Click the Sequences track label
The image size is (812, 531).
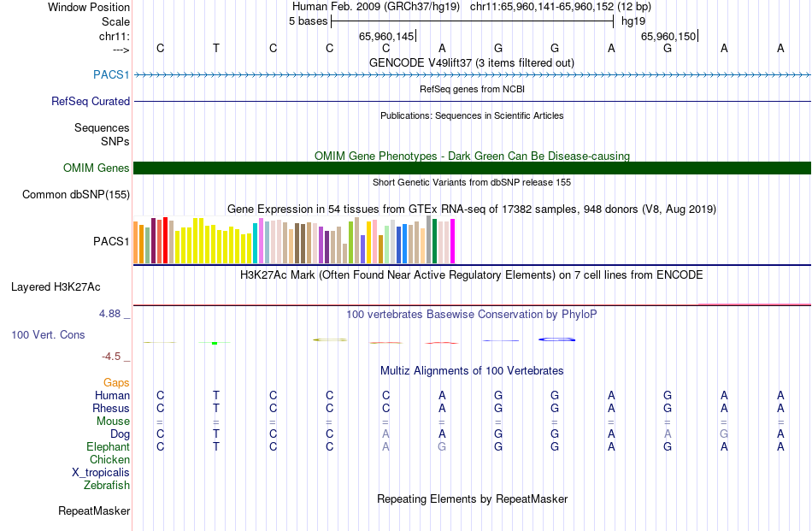tap(102, 128)
